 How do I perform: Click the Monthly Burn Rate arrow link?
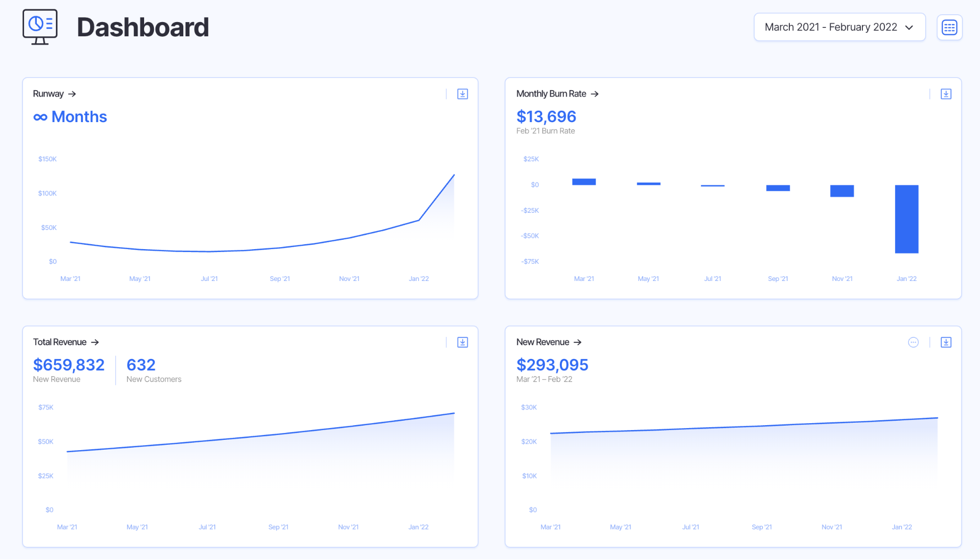pos(594,93)
